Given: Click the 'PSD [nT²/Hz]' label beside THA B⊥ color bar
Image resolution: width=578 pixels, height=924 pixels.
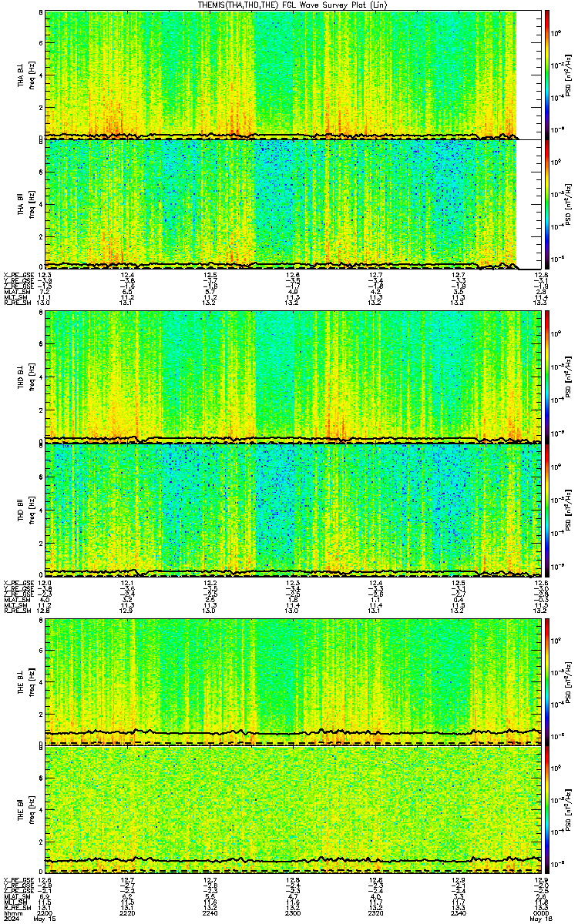Looking at the screenshot, I should pos(568,74).
